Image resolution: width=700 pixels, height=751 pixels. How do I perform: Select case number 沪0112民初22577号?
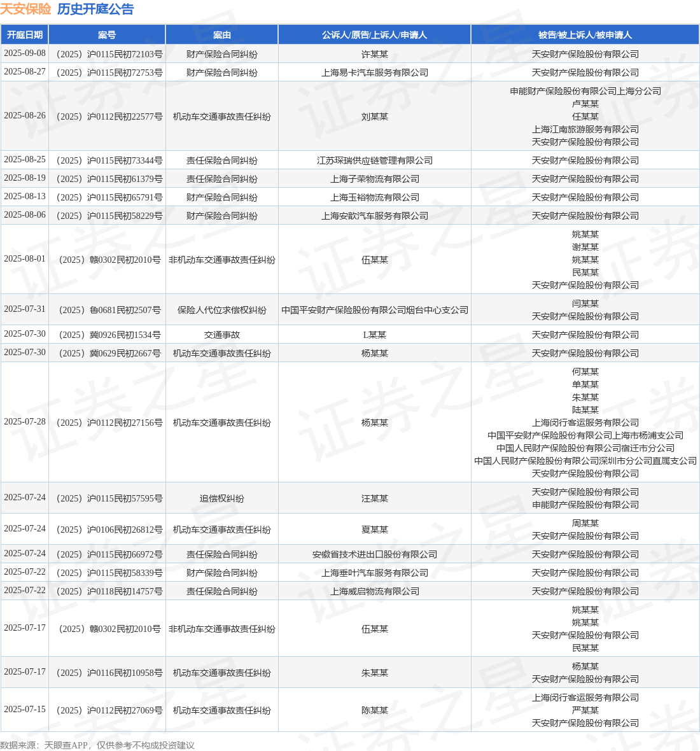coord(109,116)
